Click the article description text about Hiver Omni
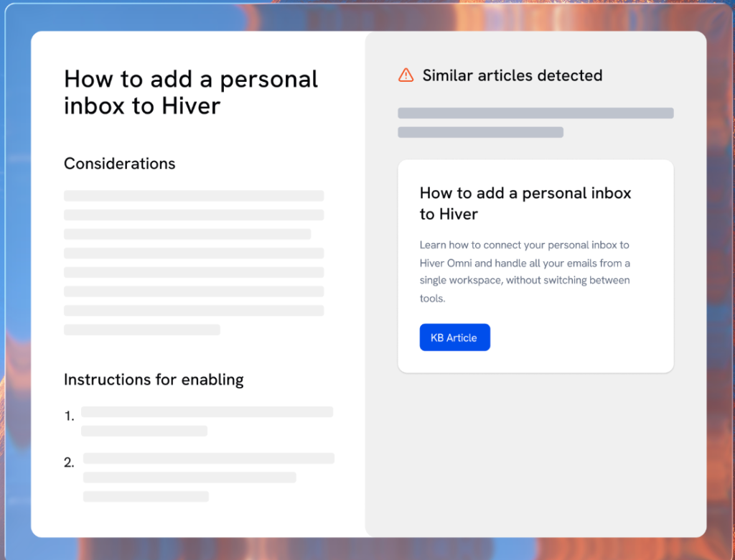Viewport: 735px width, 560px height. (x=525, y=271)
